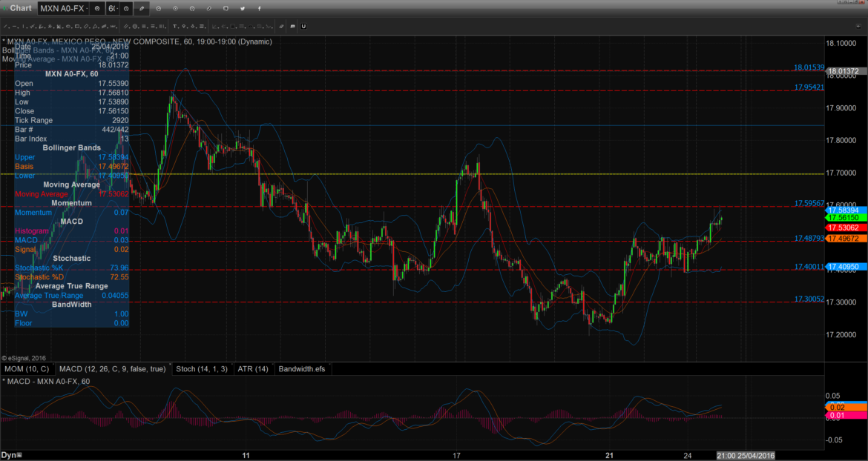Click the 17.40950 blue price tag
The height and width of the screenshot is (461, 868).
pos(843,267)
